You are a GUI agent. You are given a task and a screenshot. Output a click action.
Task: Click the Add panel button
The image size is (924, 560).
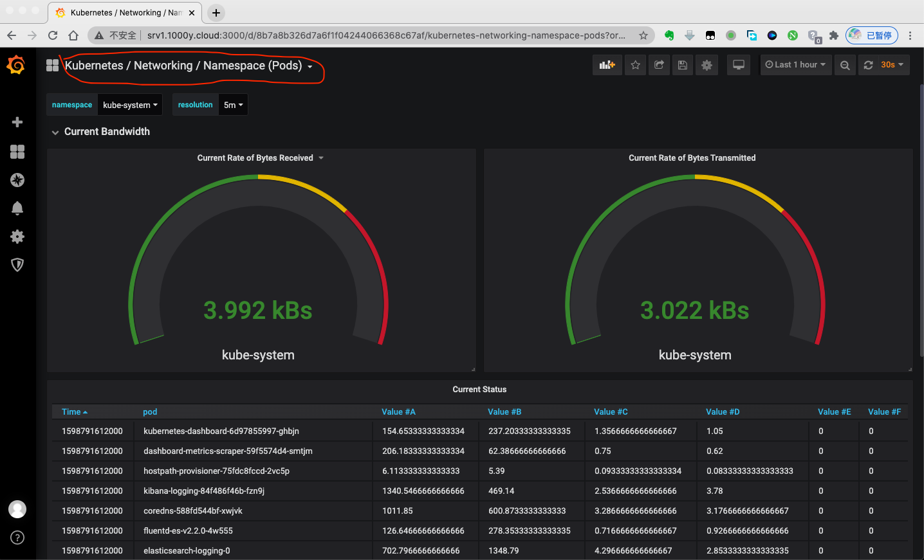pos(607,65)
